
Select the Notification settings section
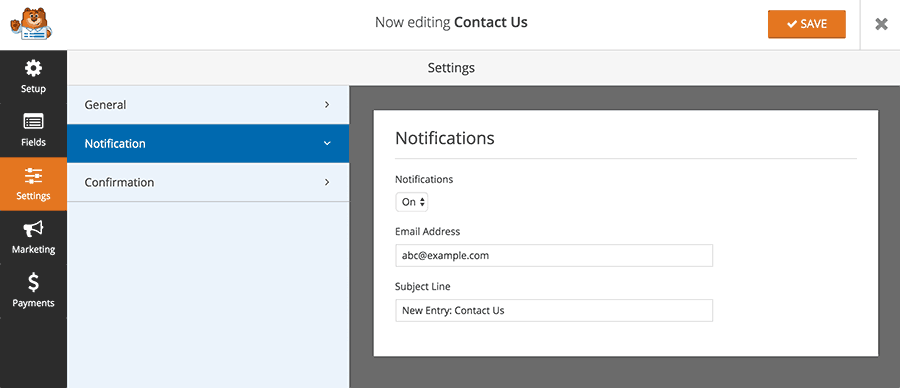click(x=208, y=143)
